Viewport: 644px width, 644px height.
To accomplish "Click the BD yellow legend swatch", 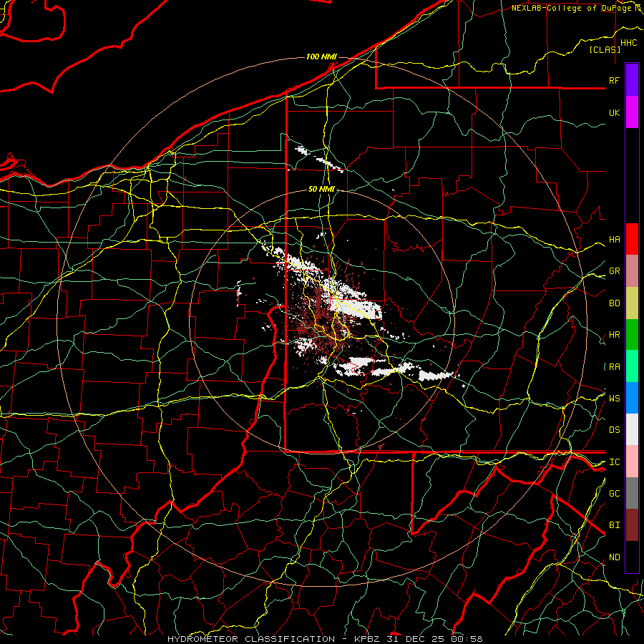I will pyautogui.click(x=632, y=303).
